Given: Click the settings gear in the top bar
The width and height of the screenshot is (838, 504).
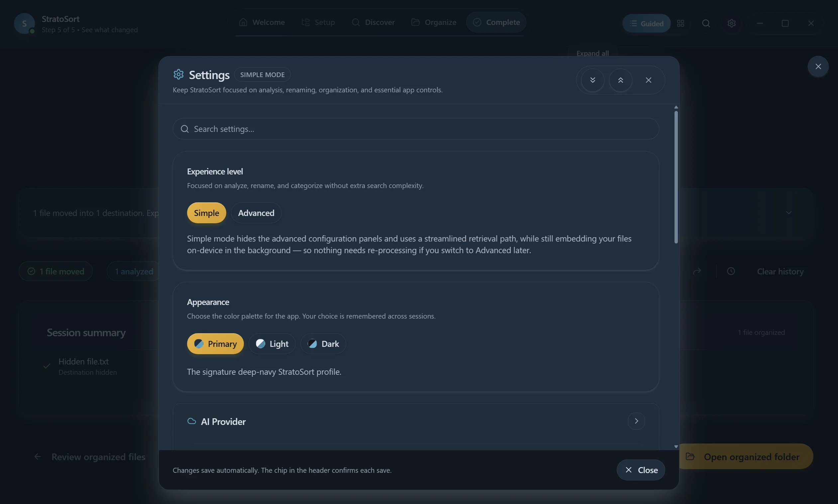Looking at the screenshot, I should pos(731,23).
